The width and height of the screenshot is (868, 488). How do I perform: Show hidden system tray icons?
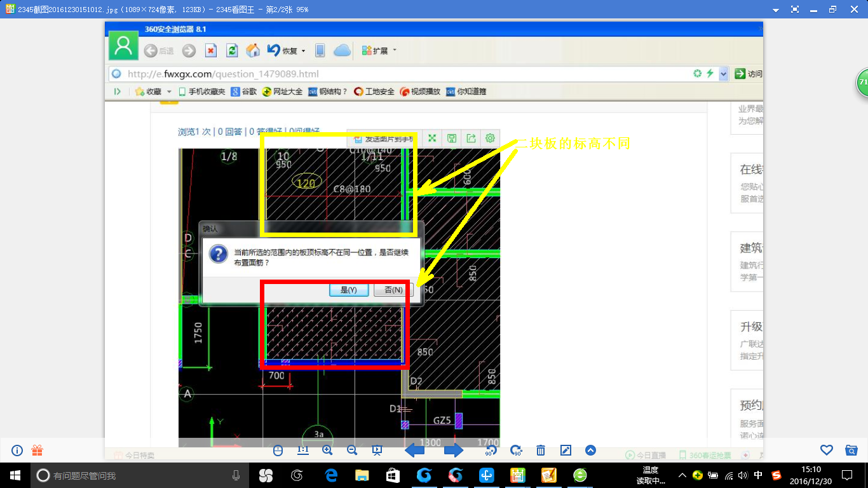pyautogui.click(x=682, y=475)
